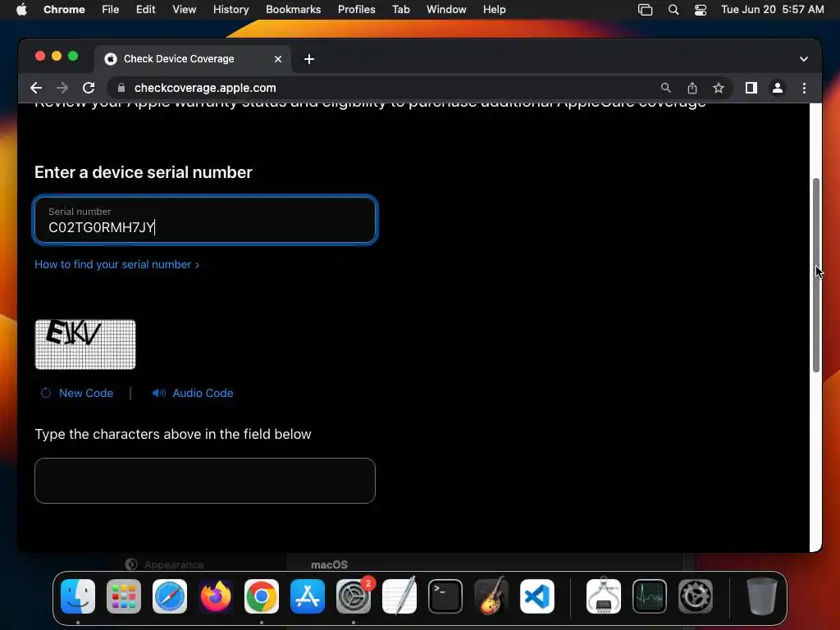This screenshot has height=630, width=840.
Task: Open Activity Monitor from the Dock
Action: (650, 596)
